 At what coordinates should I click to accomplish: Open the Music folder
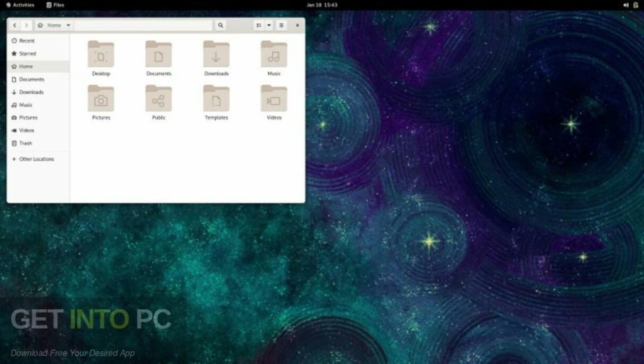tap(274, 57)
